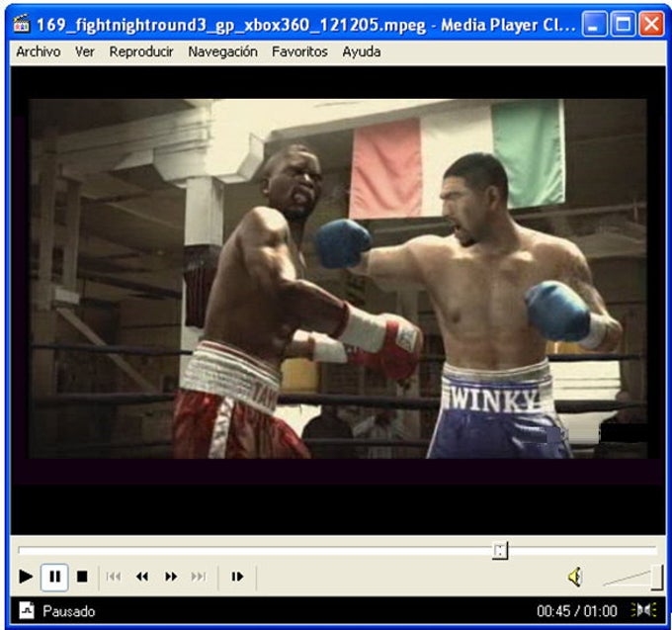Click the video display area

pos(337,301)
